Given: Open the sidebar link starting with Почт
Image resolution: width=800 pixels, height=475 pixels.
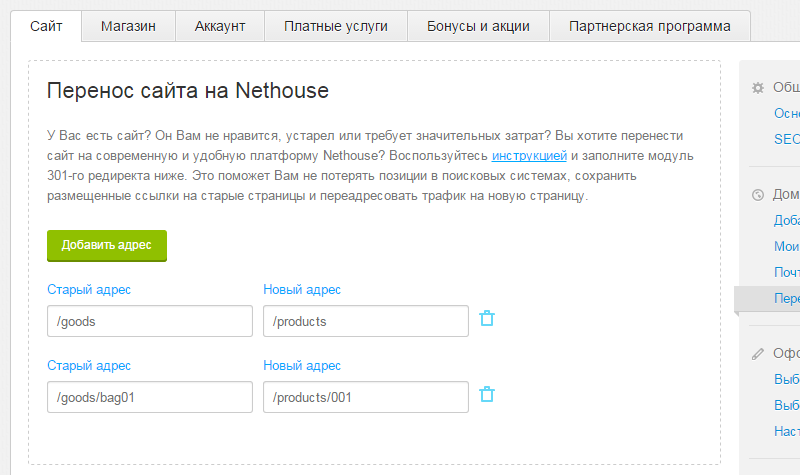Looking at the screenshot, I should click(x=786, y=272).
